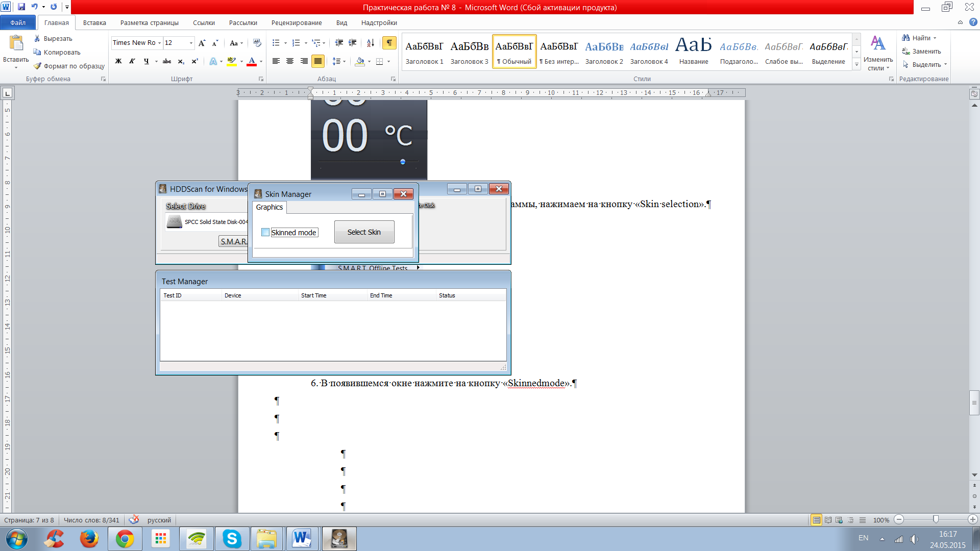
Task: Click the Windows Start button
Action: (x=16, y=539)
